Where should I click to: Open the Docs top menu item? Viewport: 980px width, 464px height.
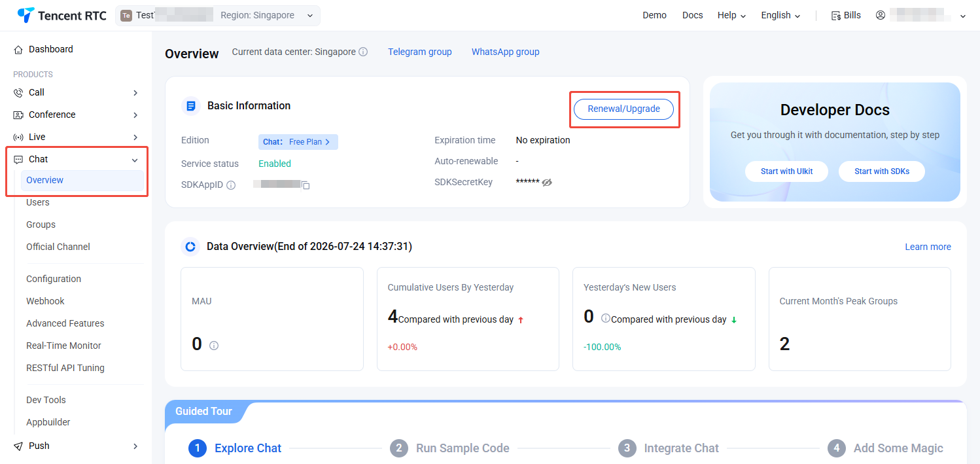pyautogui.click(x=692, y=15)
